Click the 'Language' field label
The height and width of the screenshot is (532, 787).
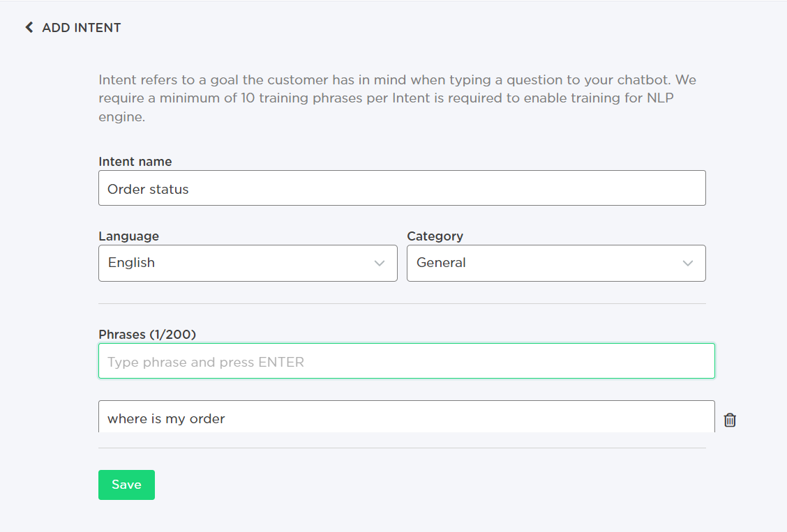128,236
